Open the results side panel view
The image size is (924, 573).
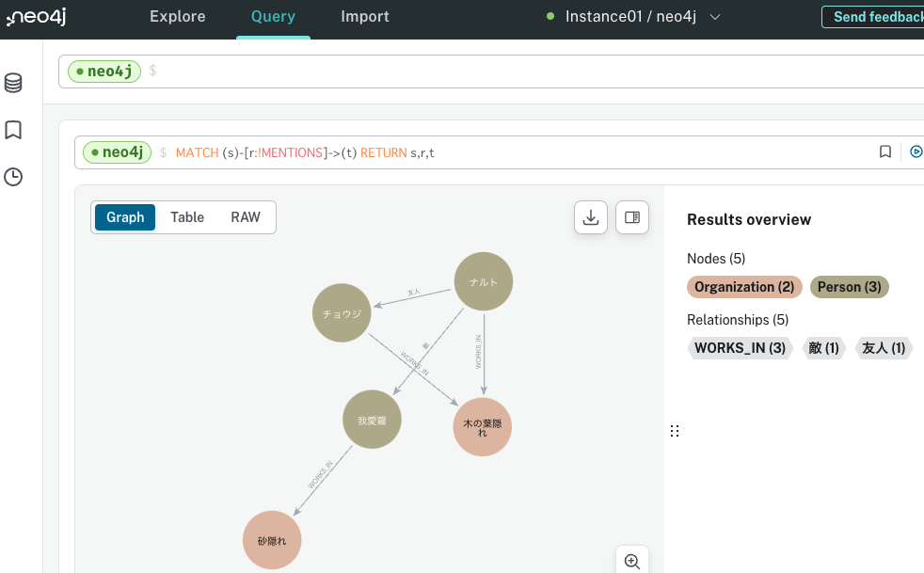pos(631,217)
